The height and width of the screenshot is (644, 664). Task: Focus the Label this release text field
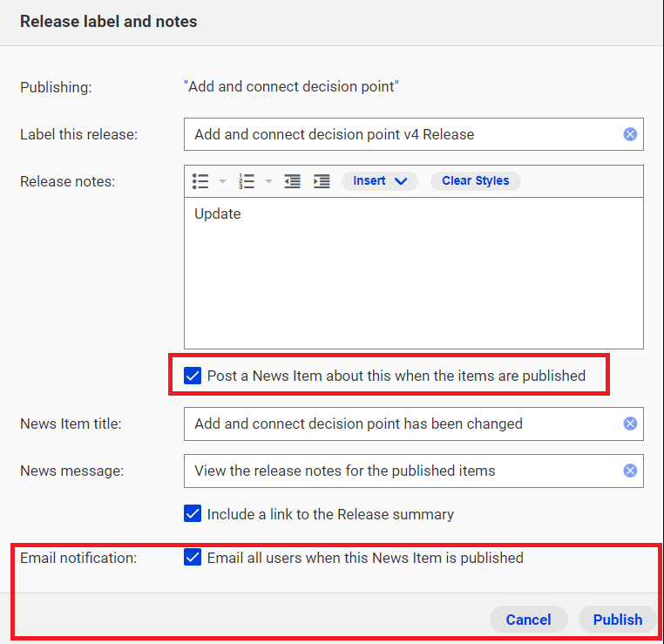[403, 134]
